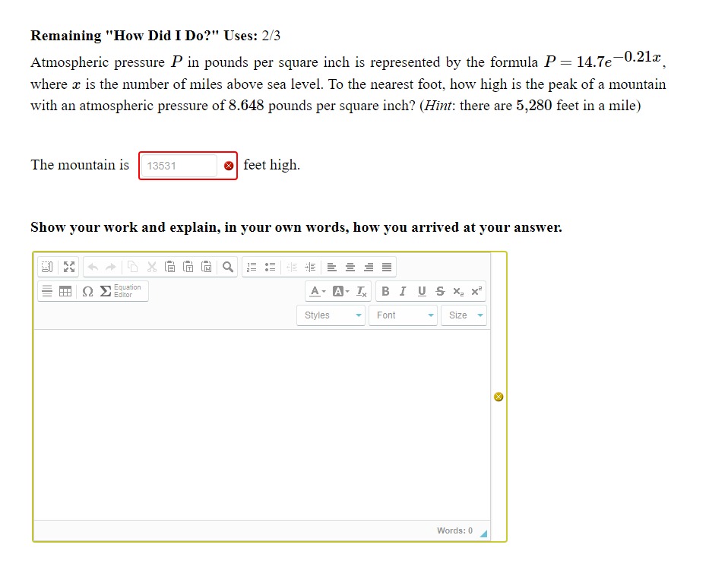Open Find with the magnifier icon
This screenshot has height=570, width=728.
pos(228,267)
